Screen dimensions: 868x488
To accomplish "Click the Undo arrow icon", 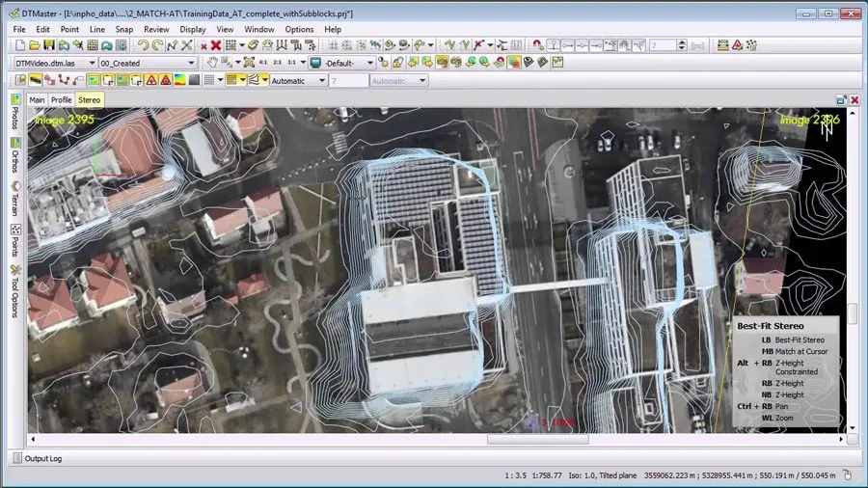I will [x=144, y=45].
